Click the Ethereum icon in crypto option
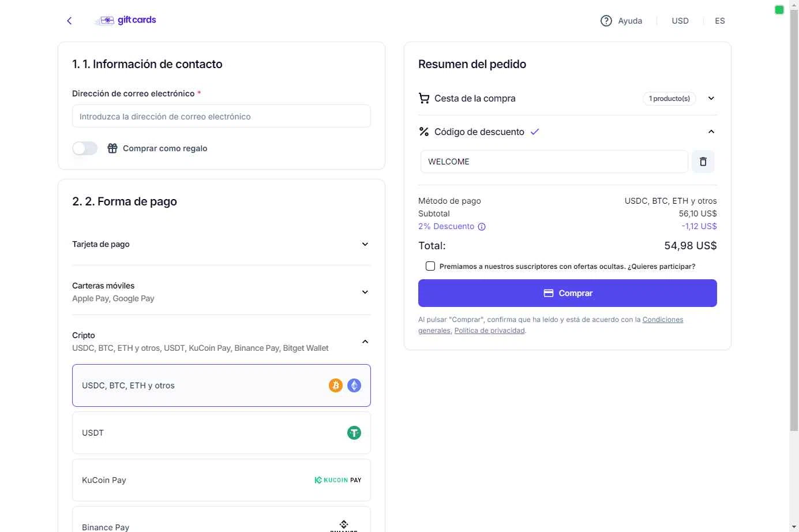Image resolution: width=799 pixels, height=532 pixels. (354, 385)
